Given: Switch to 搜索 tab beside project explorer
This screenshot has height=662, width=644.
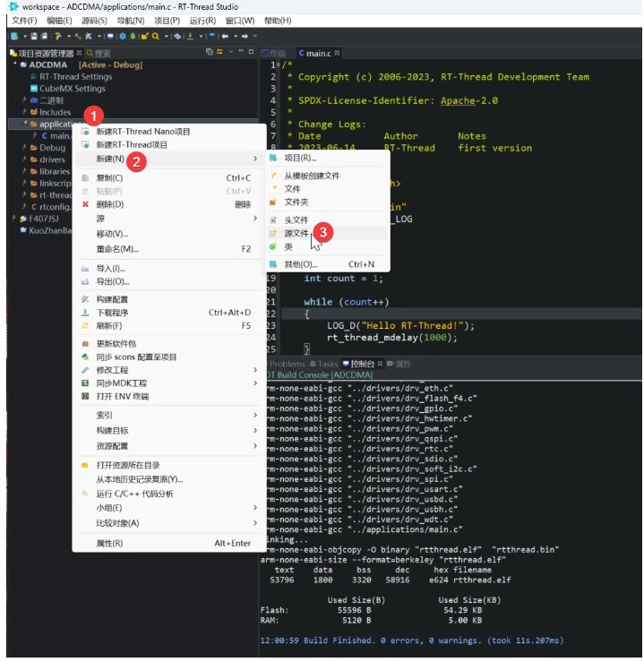Looking at the screenshot, I should click(99, 53).
